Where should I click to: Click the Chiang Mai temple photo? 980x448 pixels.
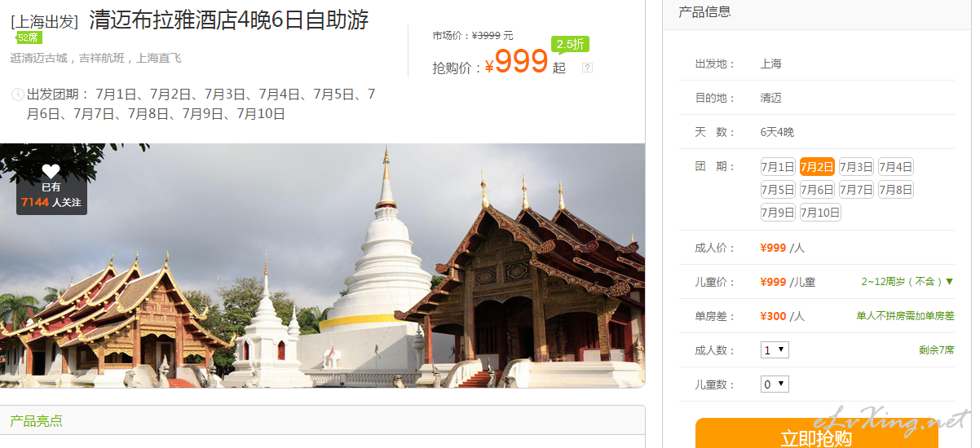[322, 266]
